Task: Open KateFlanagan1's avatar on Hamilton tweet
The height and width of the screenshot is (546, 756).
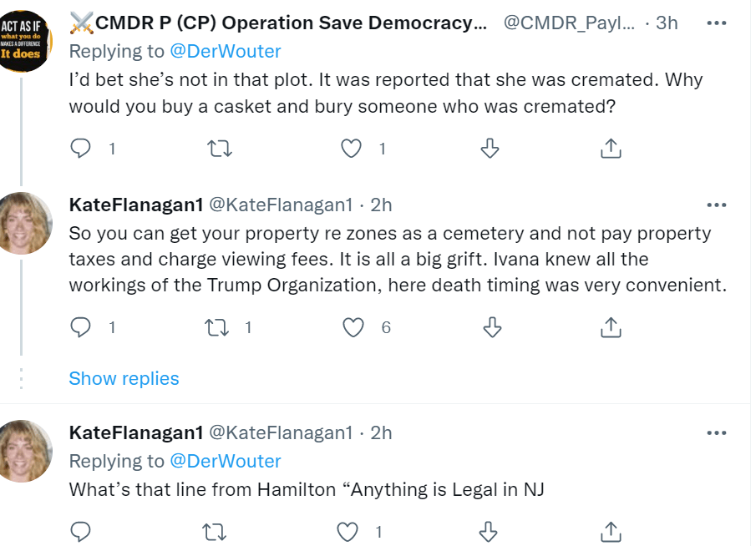Action: click(x=24, y=451)
